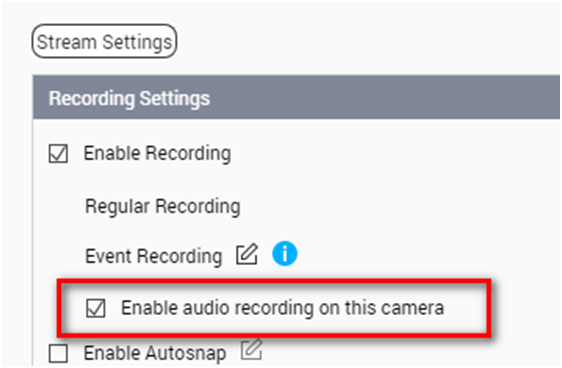Click the blue info icon beside Event Recording
Image resolution: width=562 pixels, height=368 pixels.
285,254
